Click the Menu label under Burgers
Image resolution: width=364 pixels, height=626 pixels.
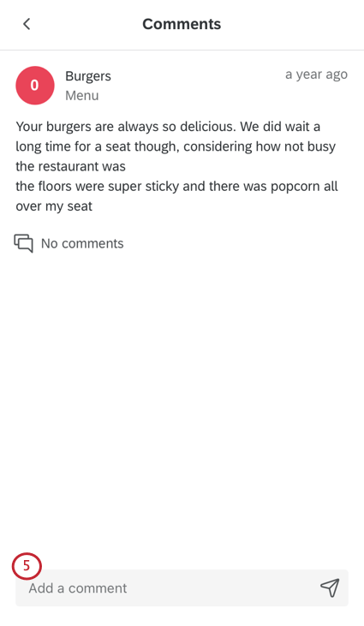(x=82, y=96)
